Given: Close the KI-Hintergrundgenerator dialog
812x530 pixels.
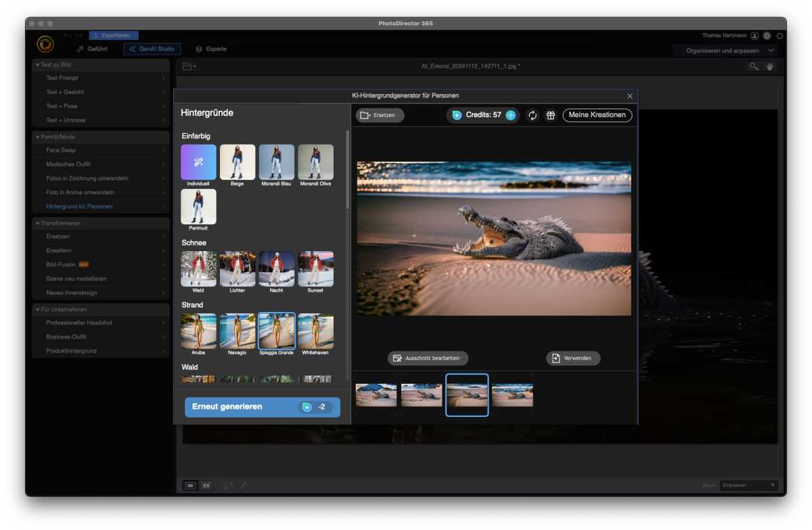Looking at the screenshot, I should (x=630, y=96).
